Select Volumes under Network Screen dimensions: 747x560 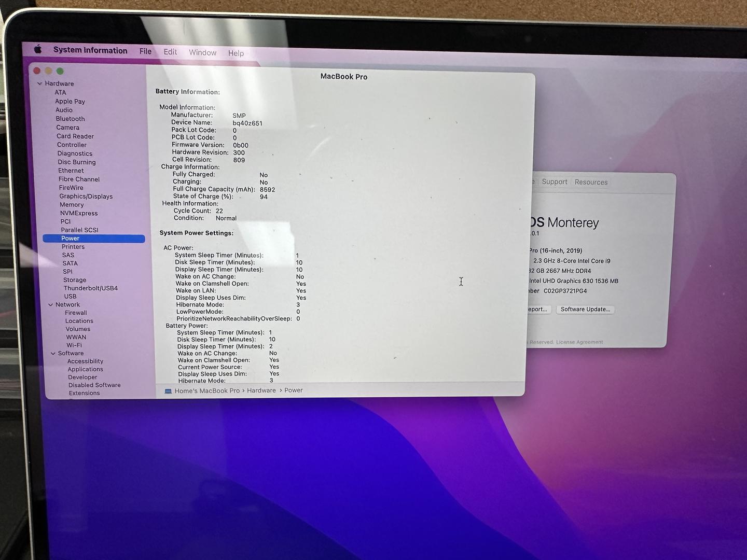tap(78, 329)
